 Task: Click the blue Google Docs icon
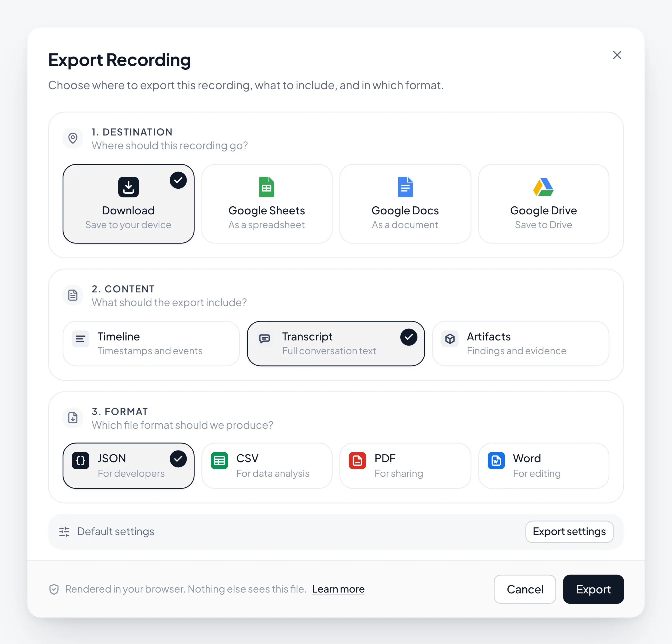405,187
